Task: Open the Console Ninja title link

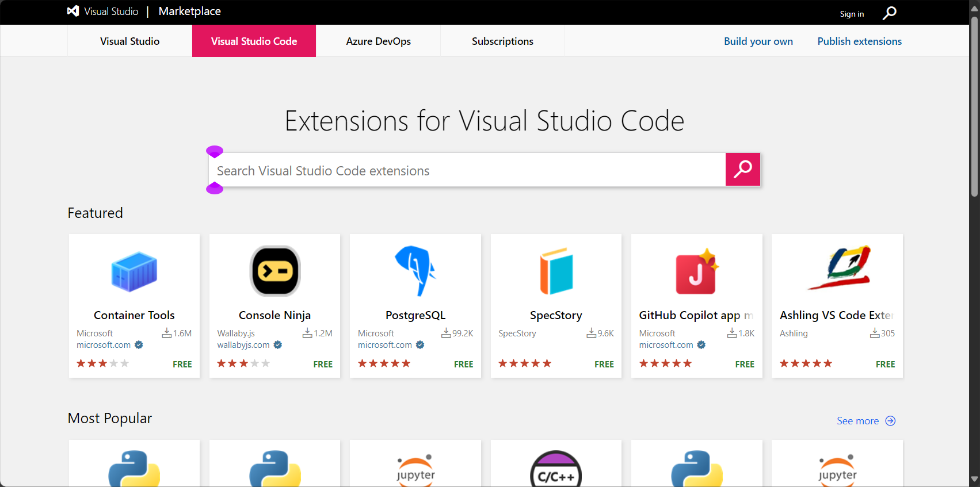Action: (x=274, y=315)
